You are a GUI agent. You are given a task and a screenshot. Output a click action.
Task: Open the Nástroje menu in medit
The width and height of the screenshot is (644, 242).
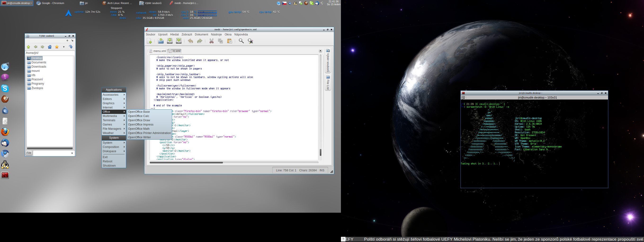(x=216, y=35)
